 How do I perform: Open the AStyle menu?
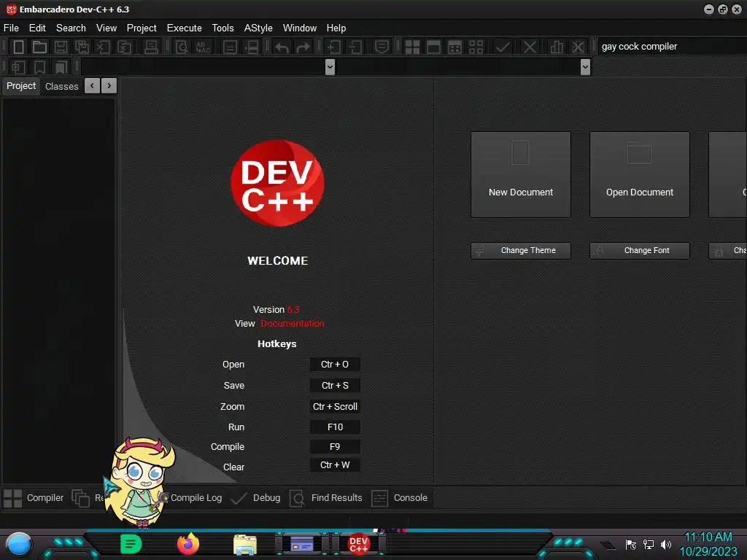[x=258, y=28]
